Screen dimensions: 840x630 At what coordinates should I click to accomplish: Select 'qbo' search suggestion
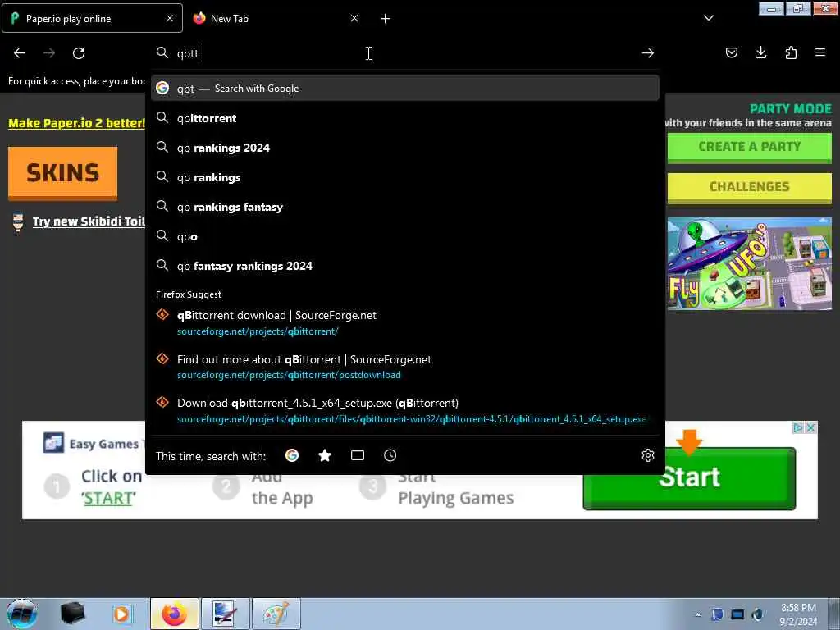coord(405,236)
